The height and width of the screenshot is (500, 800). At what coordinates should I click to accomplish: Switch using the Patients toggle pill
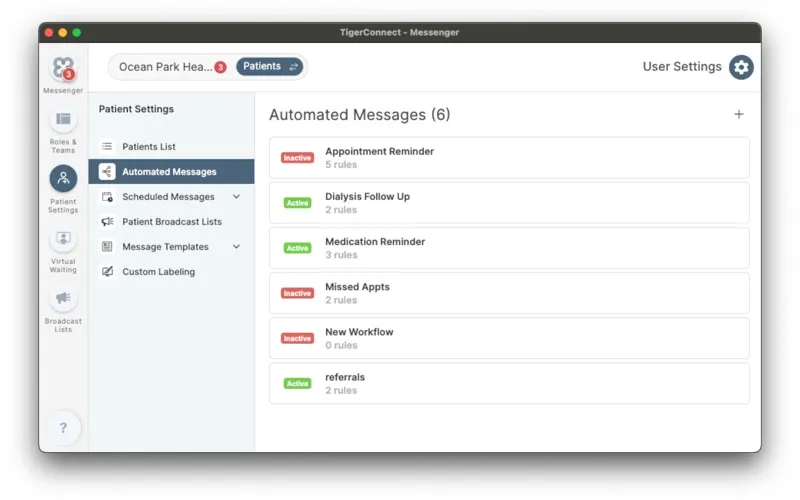pyautogui.click(x=269, y=67)
